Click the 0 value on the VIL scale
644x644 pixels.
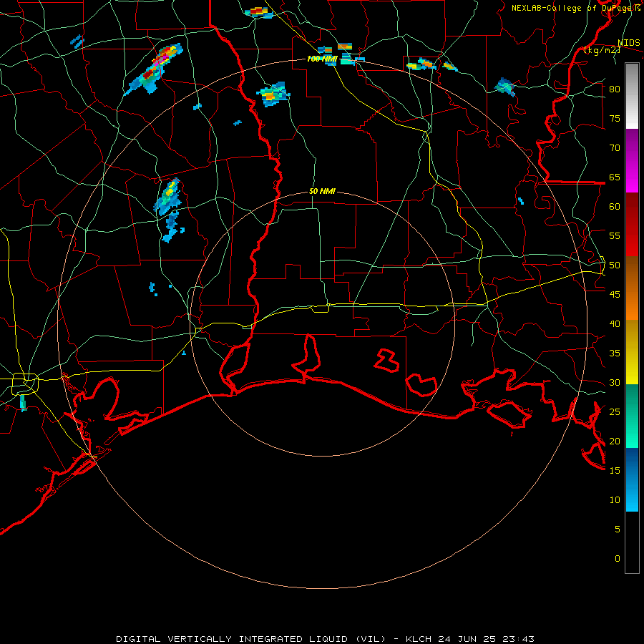tap(617, 559)
